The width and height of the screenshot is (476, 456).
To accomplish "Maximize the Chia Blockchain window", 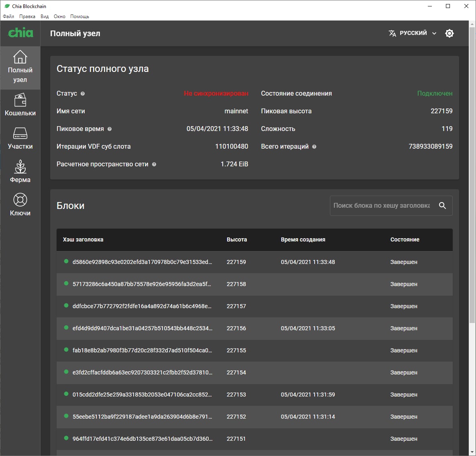I will 448,6.
